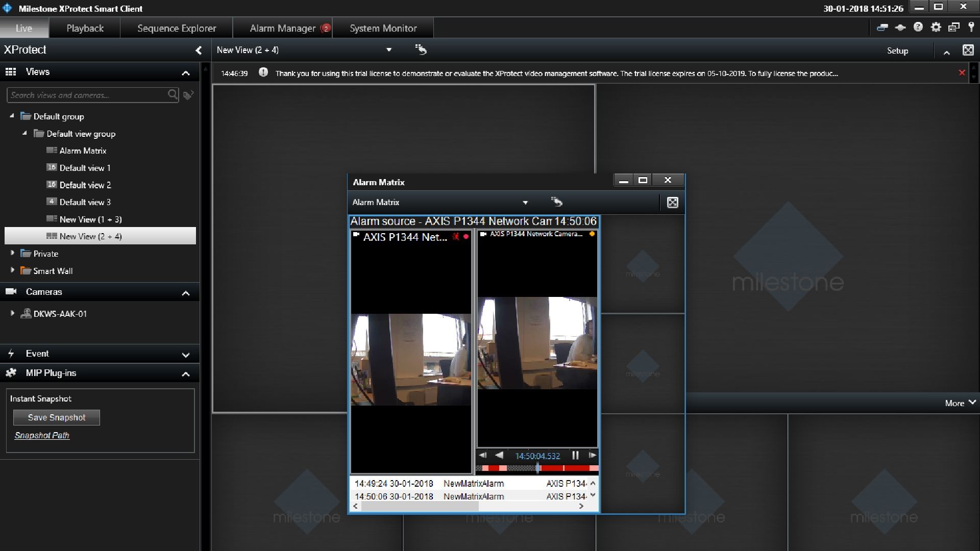Open the System Monitor tab
Viewport: 980px width, 551px height.
[383, 28]
